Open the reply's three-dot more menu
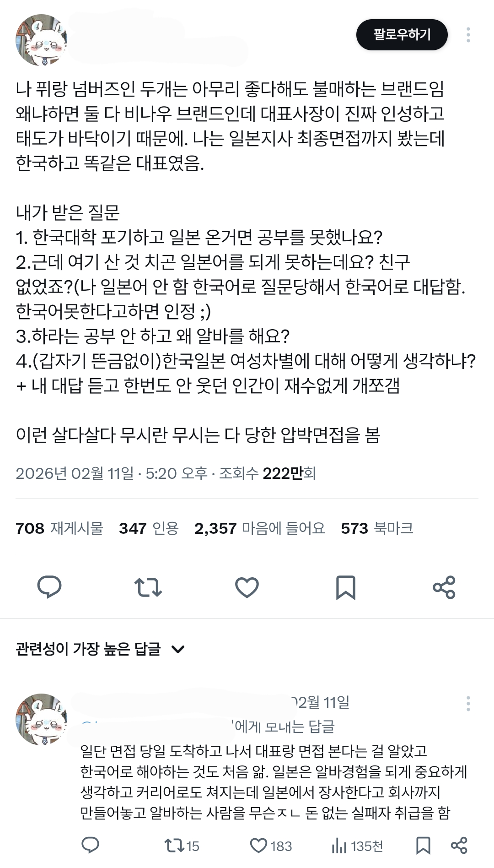Screen dimensions: 494x868 [468, 704]
